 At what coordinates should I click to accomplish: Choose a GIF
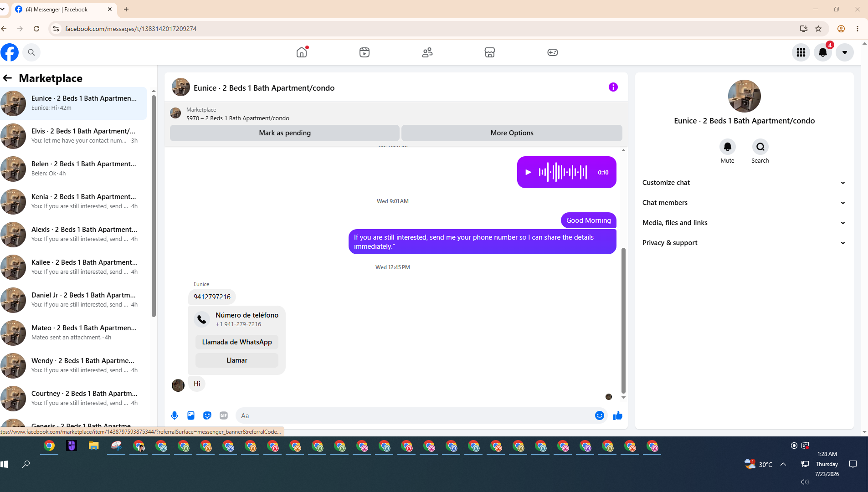click(224, 415)
